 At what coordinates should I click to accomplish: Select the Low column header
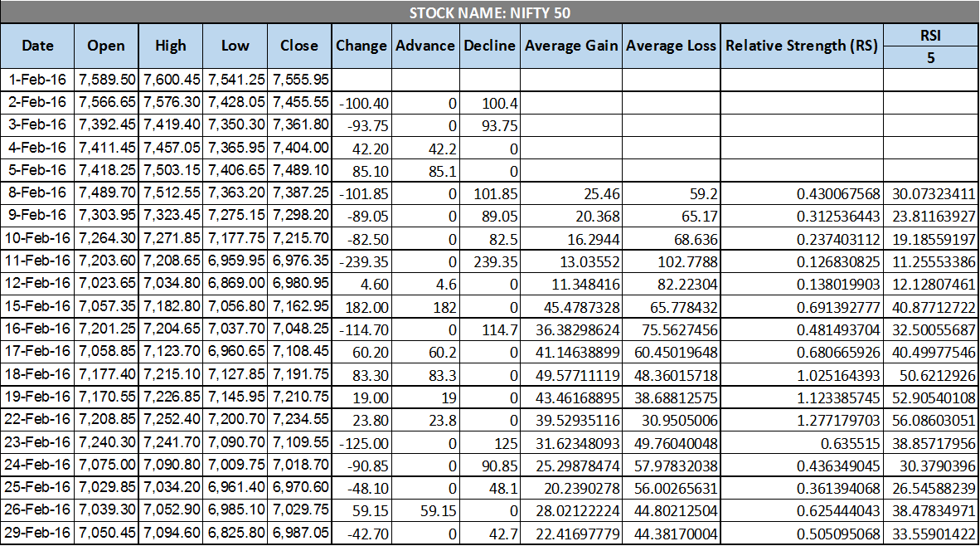click(x=235, y=46)
